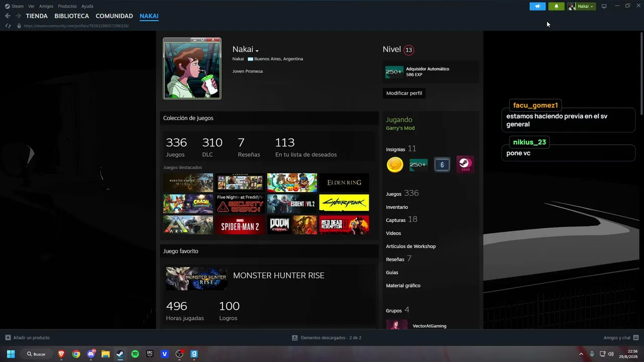Open the Ver menu

31,7
